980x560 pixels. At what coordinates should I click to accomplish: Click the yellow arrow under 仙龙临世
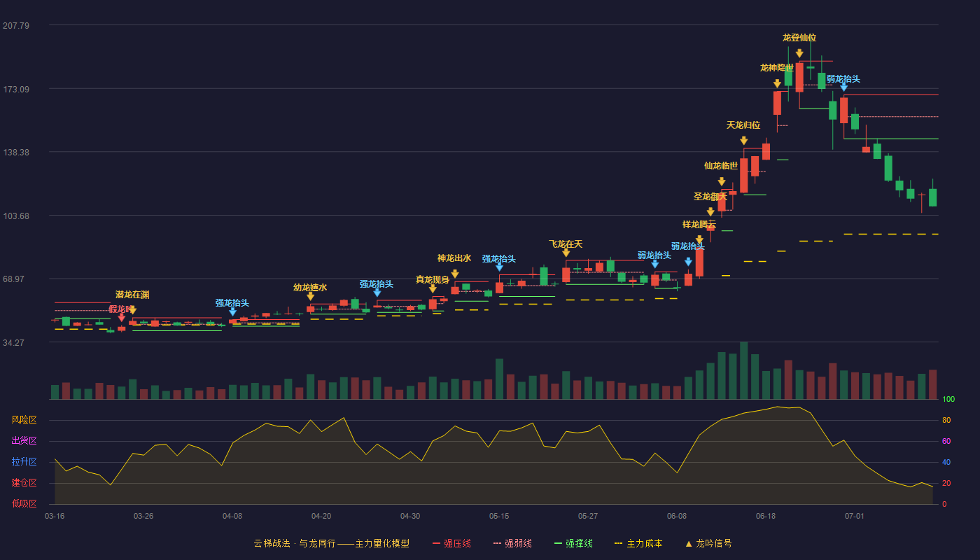tap(722, 181)
